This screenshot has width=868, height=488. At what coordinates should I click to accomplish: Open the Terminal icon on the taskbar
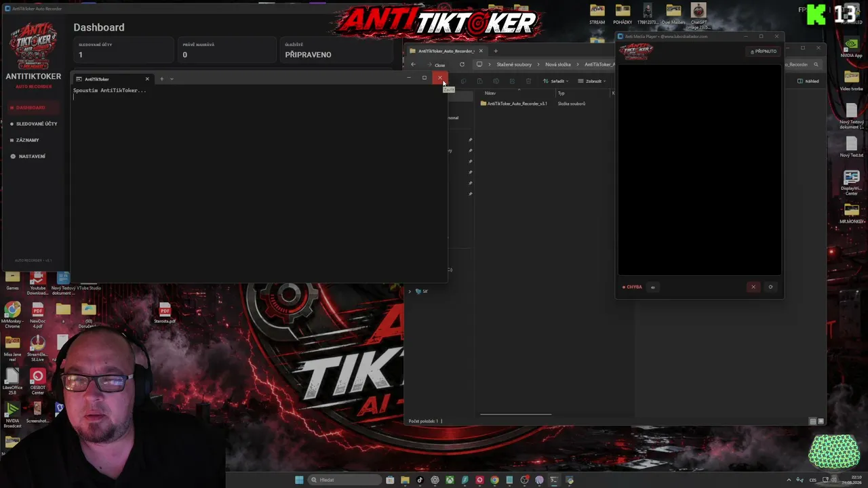(x=554, y=480)
